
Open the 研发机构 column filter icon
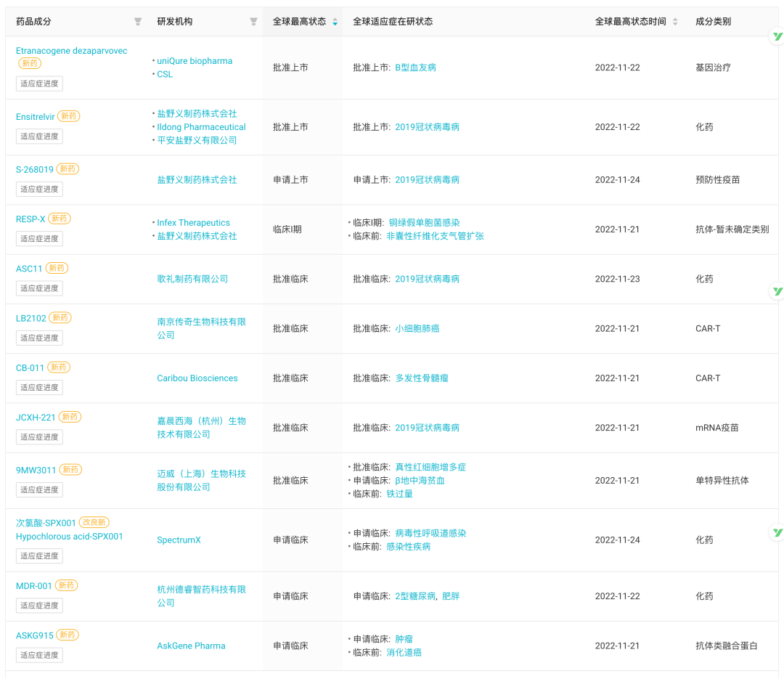pyautogui.click(x=253, y=22)
